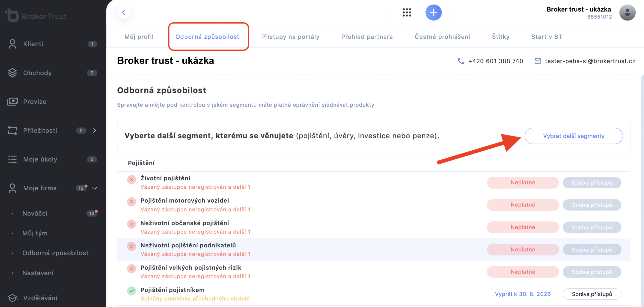Click the tester email address link

pyautogui.click(x=590, y=61)
